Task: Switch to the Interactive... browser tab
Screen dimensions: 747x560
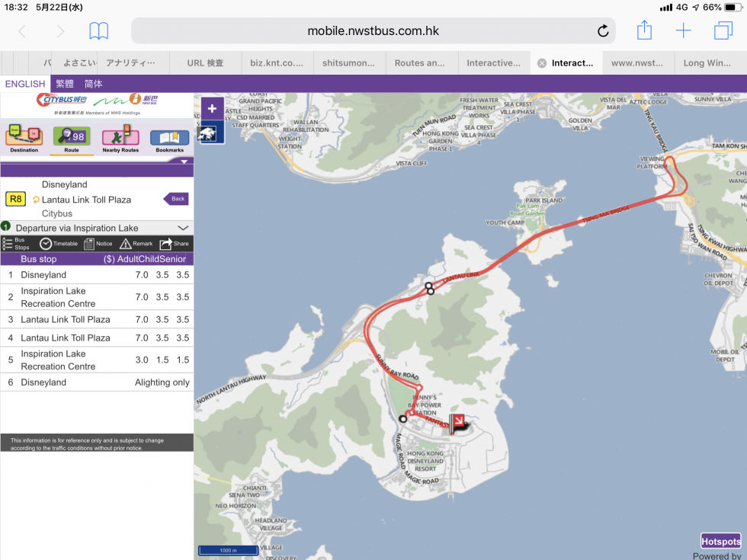Action: coord(494,62)
